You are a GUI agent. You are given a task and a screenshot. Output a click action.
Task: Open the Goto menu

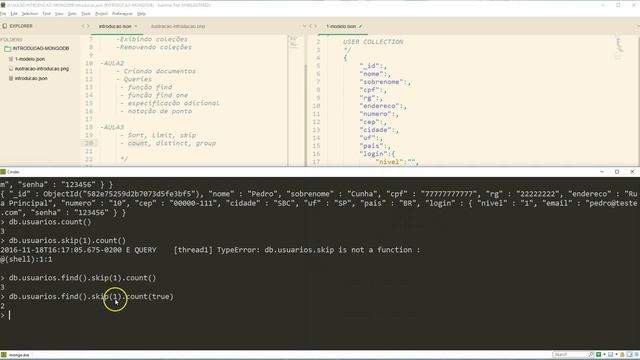pyautogui.click(x=72, y=13)
